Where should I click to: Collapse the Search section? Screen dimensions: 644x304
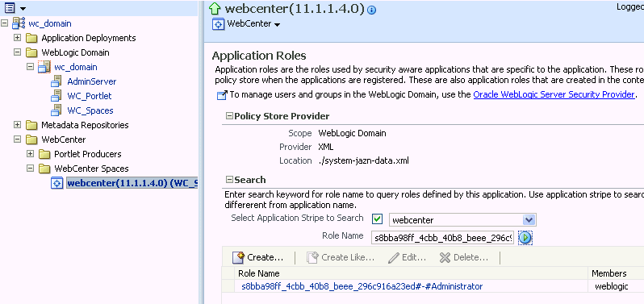[x=229, y=180]
